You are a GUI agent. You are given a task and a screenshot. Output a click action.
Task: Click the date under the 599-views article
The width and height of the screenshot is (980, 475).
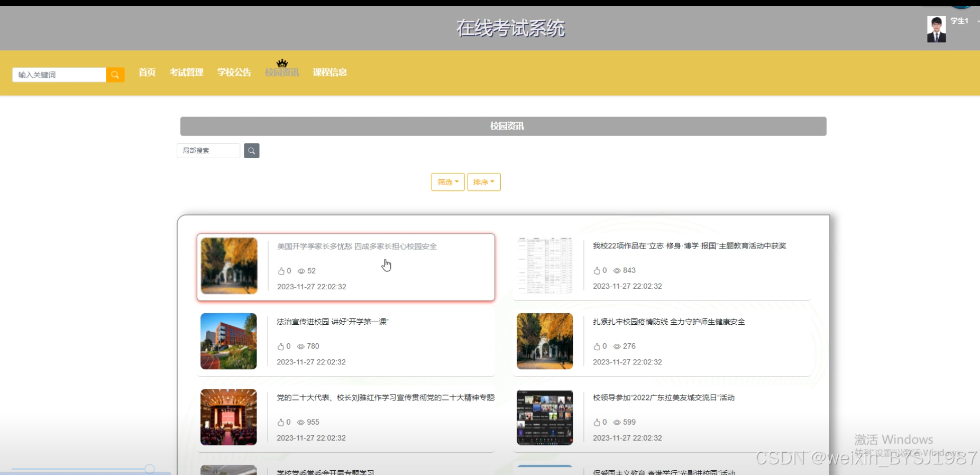tap(627, 438)
